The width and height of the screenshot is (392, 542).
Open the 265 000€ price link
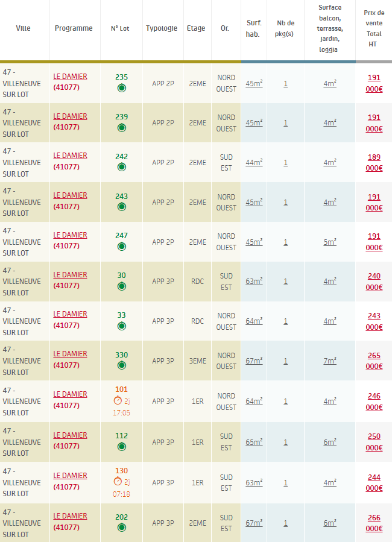tap(374, 361)
